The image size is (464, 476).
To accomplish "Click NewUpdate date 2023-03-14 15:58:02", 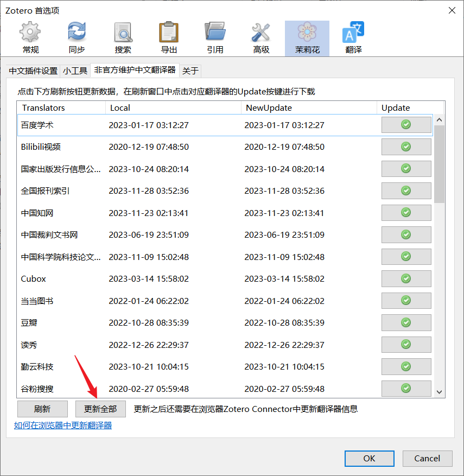I will click(x=284, y=278).
